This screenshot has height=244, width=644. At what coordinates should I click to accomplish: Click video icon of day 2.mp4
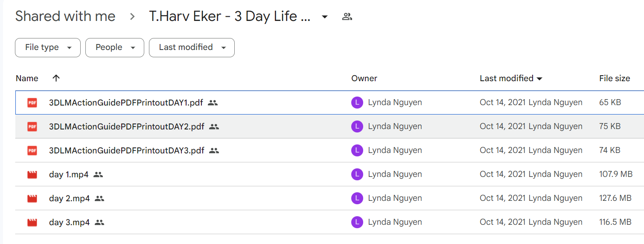(x=32, y=198)
